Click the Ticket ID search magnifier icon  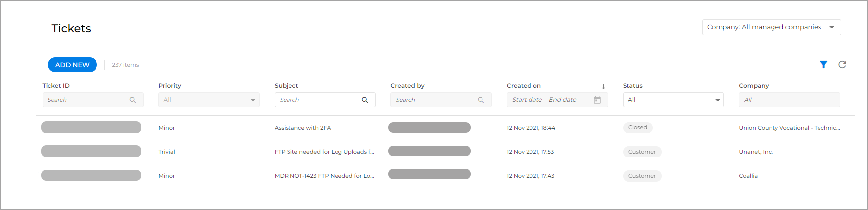click(x=133, y=100)
